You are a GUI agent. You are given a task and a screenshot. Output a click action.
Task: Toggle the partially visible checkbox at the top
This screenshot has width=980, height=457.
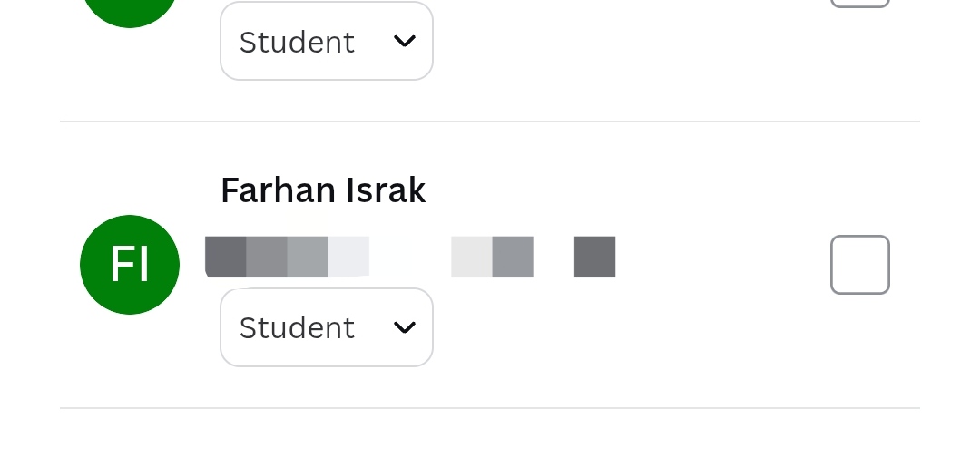tap(859, 4)
